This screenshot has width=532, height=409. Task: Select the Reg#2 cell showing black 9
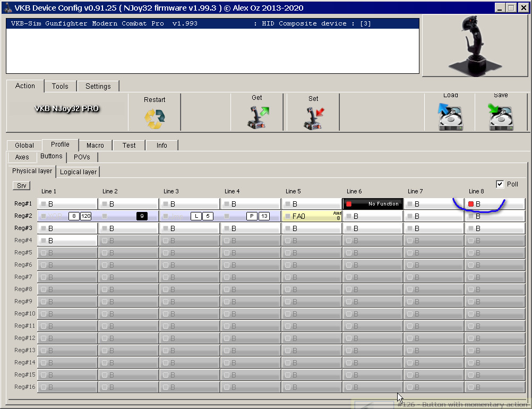click(x=128, y=216)
